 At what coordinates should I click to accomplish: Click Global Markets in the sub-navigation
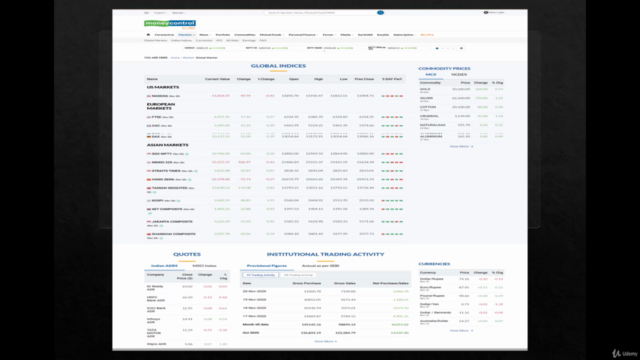coord(156,40)
